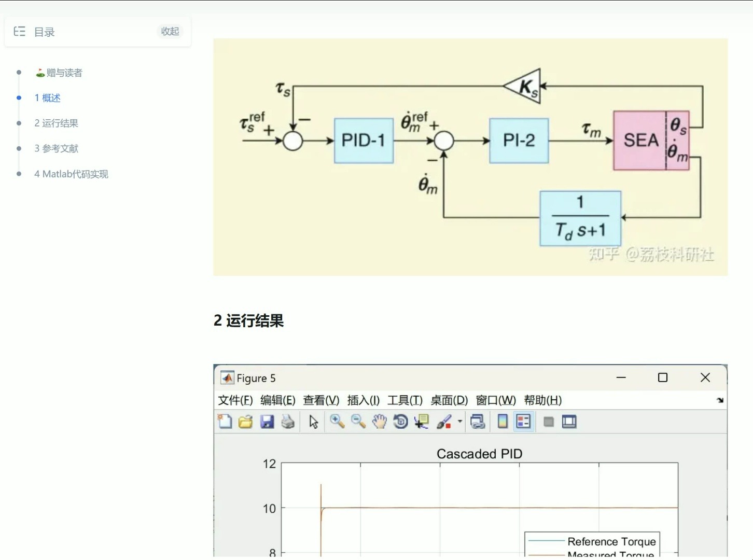Open the 文件(F) menu in Figure 5
Image resolution: width=753 pixels, height=560 pixels.
(x=235, y=400)
